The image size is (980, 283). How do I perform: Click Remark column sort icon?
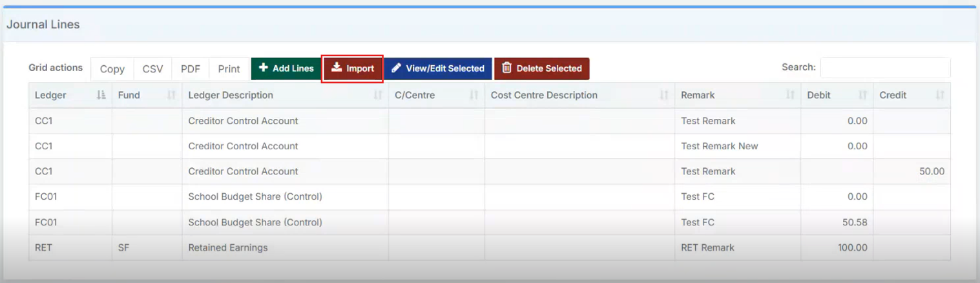[x=790, y=95]
